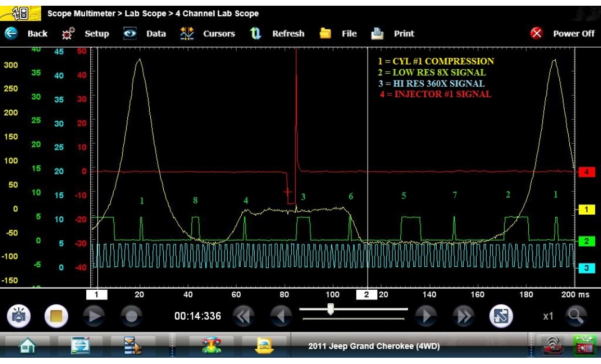The width and height of the screenshot is (601, 364).
Task: Click the green USB connection status icon
Action: 584,346
